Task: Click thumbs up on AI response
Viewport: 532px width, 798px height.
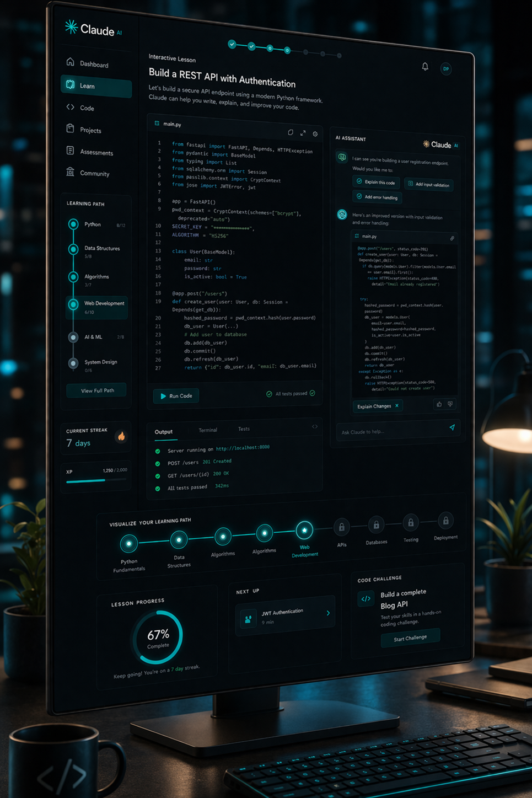Action: tap(439, 404)
